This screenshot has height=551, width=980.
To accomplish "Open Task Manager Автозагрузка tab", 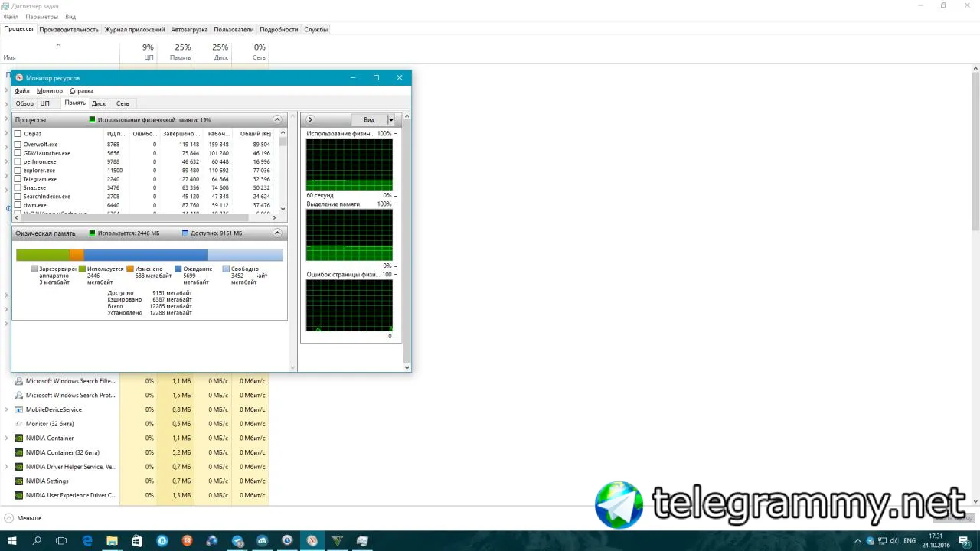I will tap(189, 30).
